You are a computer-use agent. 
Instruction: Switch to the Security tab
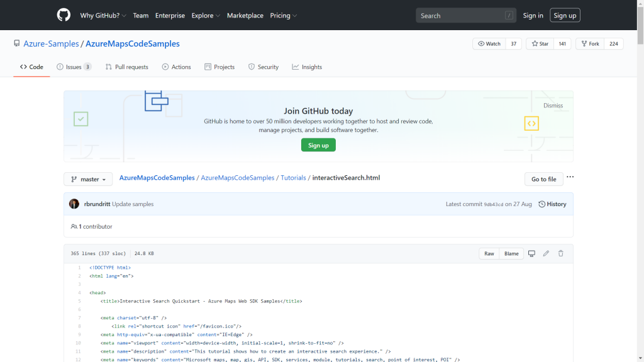click(x=264, y=67)
